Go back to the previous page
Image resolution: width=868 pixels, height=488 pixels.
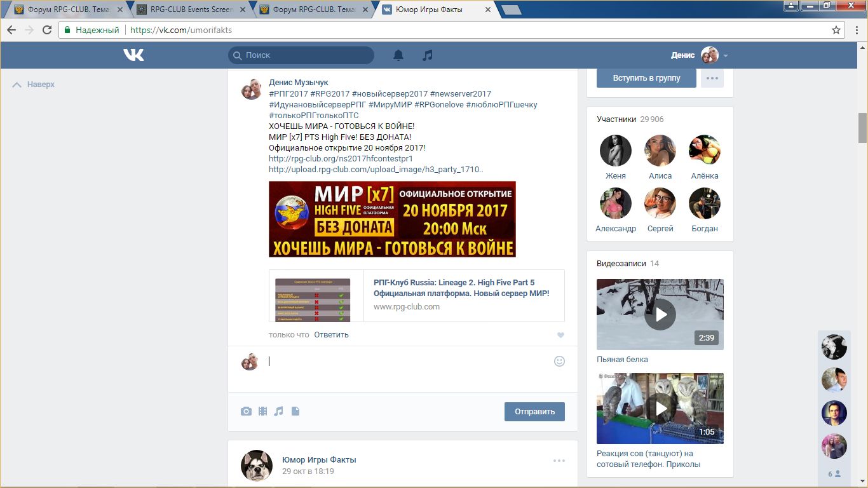11,30
